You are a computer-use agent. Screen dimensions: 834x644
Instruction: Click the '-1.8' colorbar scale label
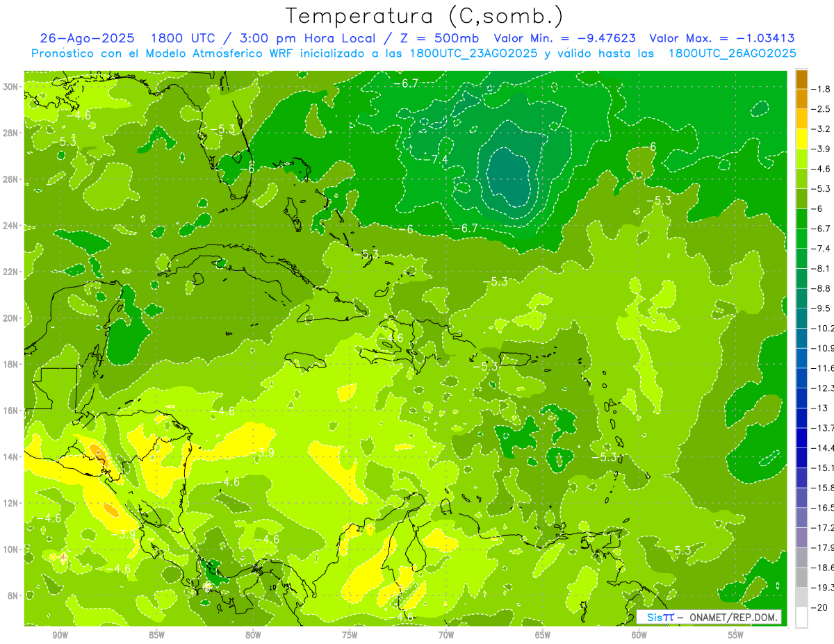point(822,89)
